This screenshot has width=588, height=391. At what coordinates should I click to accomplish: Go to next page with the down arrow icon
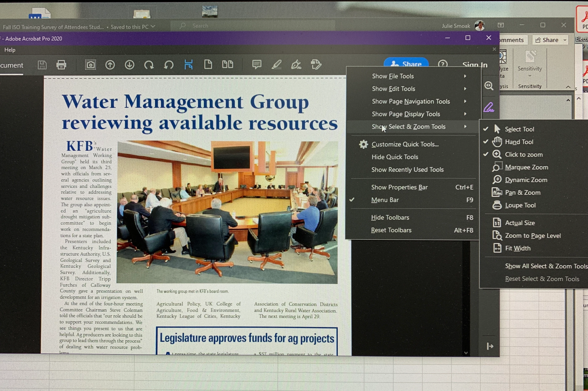click(x=129, y=65)
